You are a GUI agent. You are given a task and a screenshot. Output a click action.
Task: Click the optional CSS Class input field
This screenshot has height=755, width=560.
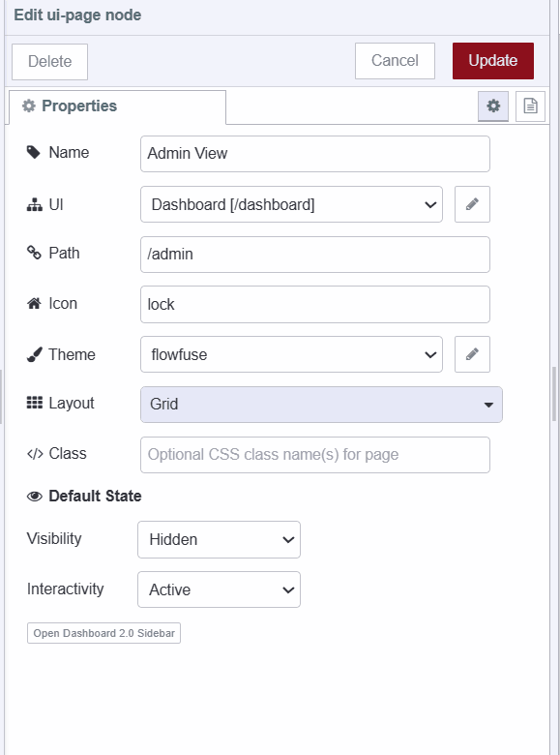315,455
